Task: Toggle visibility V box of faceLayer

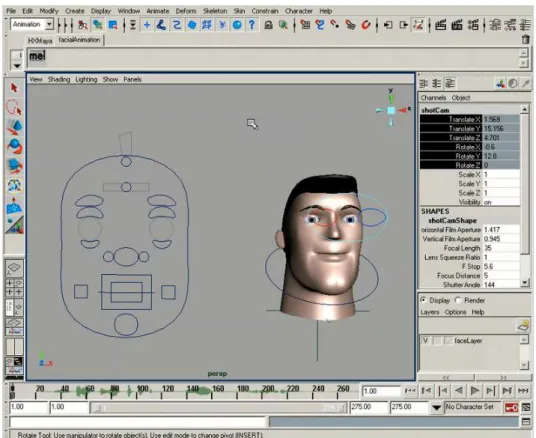Action: point(426,341)
